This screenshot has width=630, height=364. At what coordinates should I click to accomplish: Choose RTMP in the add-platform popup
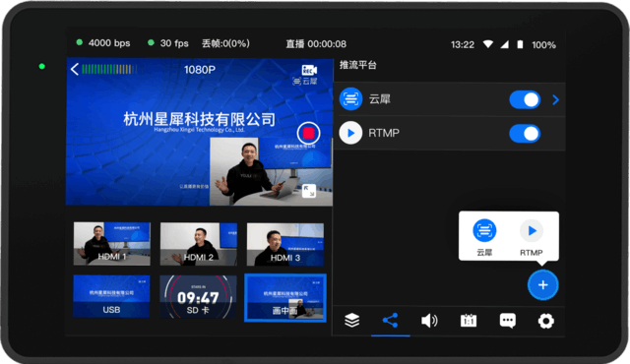[532, 237]
